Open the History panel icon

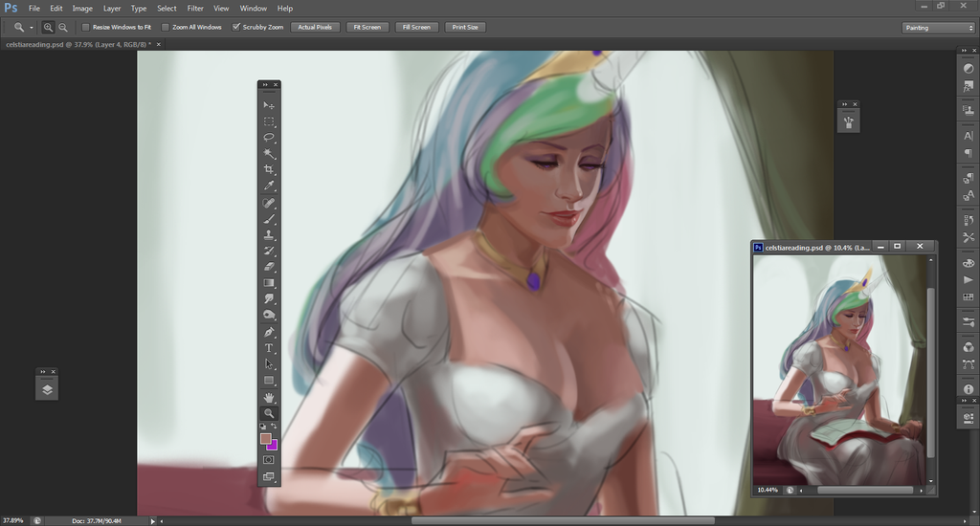969,220
